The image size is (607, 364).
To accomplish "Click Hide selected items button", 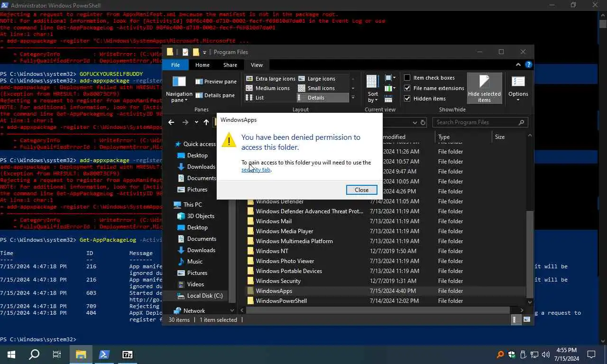I will point(484,89).
